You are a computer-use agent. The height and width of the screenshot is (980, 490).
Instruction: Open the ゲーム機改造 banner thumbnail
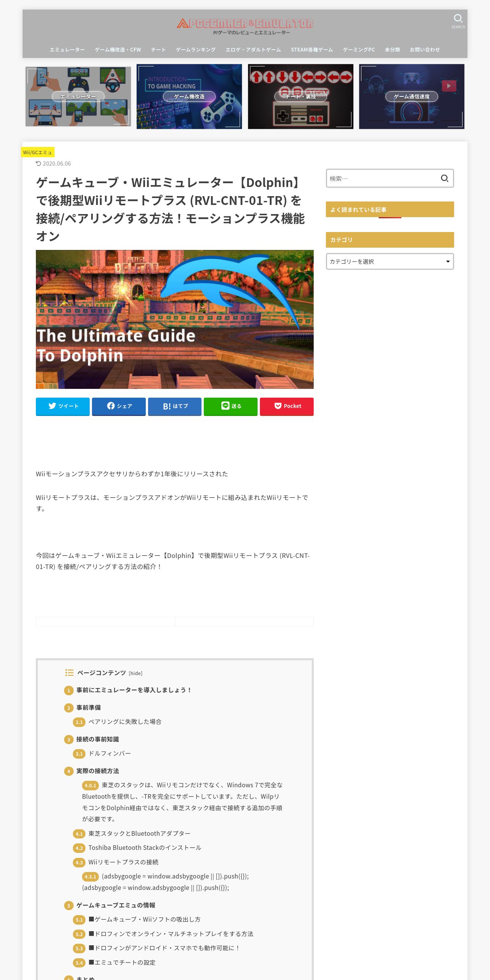tap(189, 97)
